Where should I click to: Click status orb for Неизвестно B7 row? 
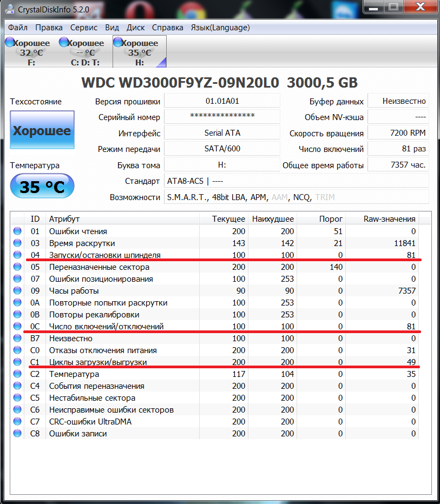click(x=17, y=338)
